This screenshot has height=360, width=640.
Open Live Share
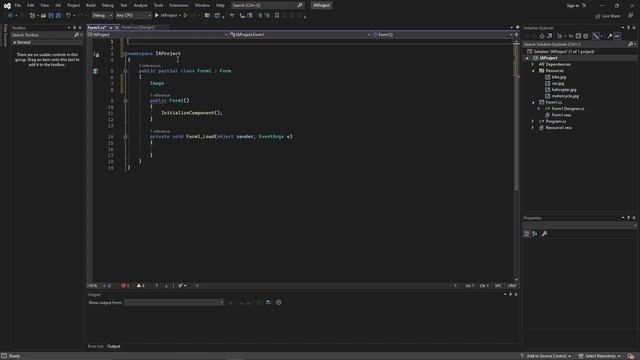[607, 16]
